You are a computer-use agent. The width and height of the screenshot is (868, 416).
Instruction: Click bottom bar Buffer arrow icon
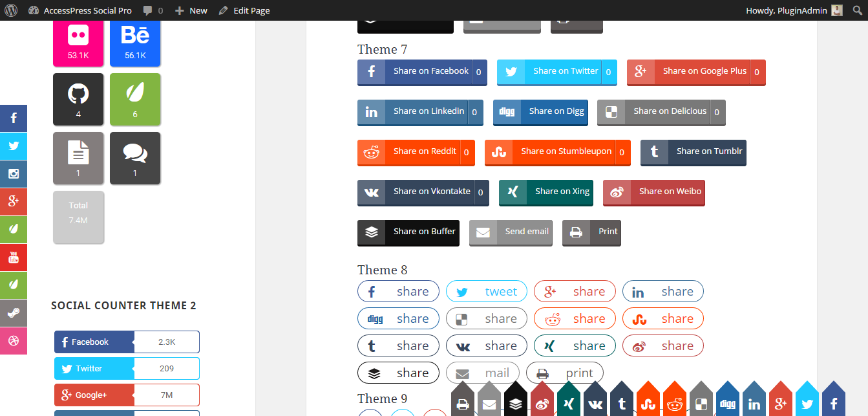[x=516, y=400]
